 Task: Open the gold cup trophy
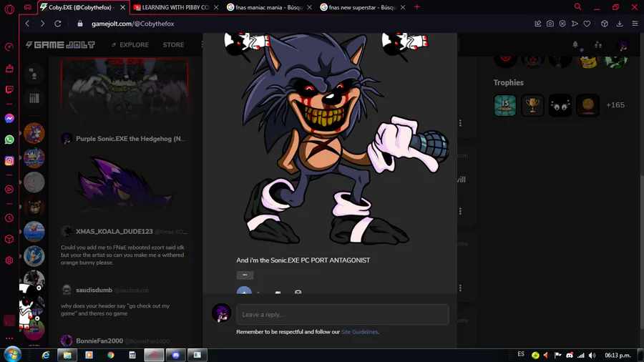pos(532,105)
